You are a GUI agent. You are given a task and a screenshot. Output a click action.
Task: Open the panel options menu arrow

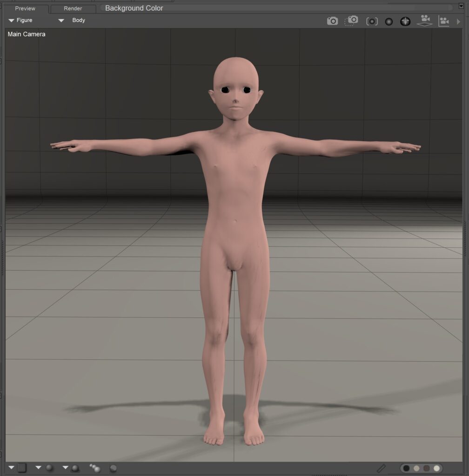click(x=461, y=6)
